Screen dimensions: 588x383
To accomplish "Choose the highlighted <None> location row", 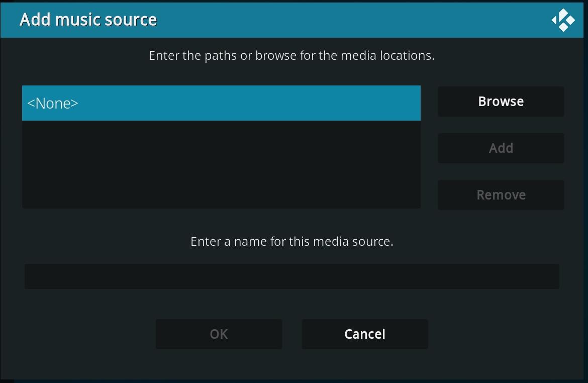I will (x=221, y=103).
